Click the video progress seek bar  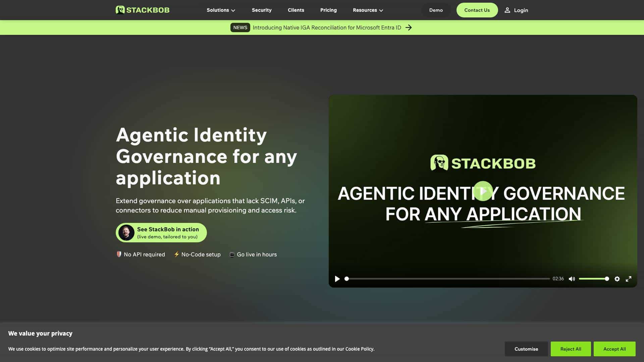tap(447, 279)
